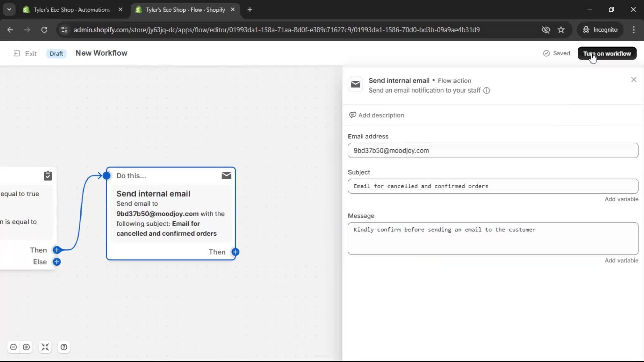
Task: Click the Saved status checkmark
Action: coord(547,53)
